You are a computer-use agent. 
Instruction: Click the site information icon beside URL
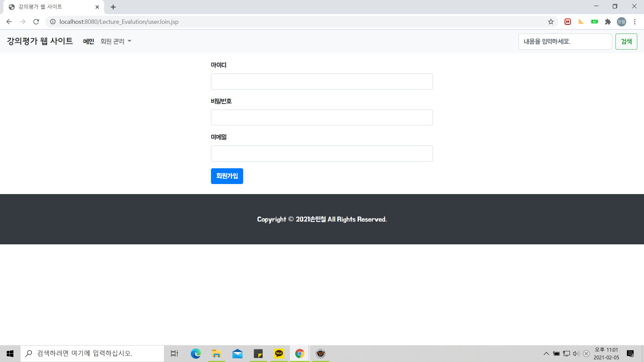click(x=53, y=22)
